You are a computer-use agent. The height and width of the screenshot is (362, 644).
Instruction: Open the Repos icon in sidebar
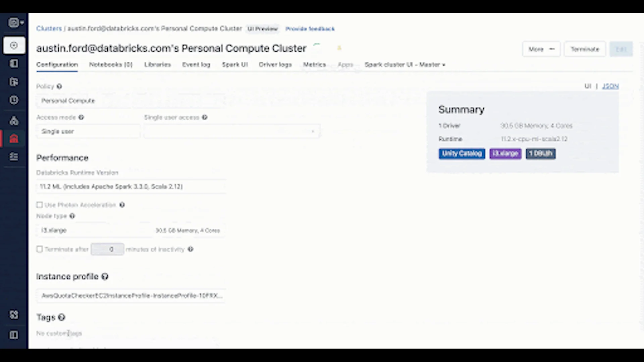pos(14,82)
